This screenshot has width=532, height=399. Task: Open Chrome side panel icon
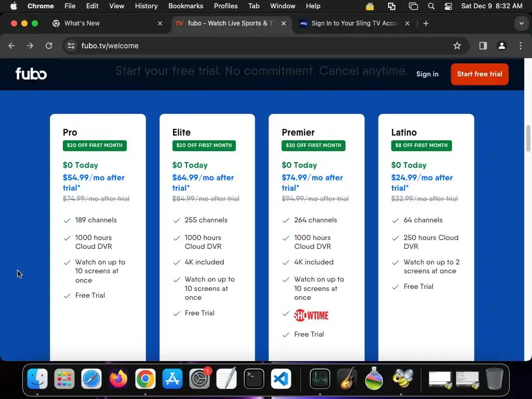pyautogui.click(x=483, y=46)
